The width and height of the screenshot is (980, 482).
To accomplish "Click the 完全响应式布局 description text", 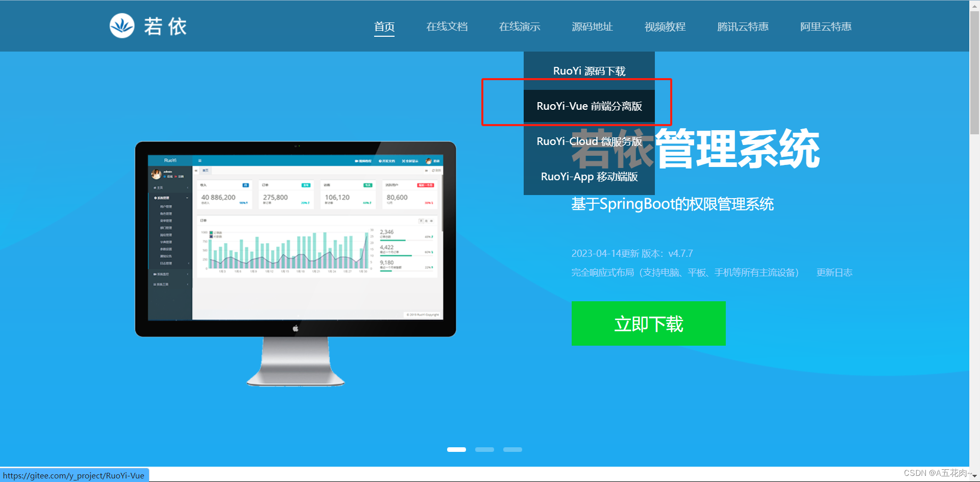I will pyautogui.click(x=685, y=273).
